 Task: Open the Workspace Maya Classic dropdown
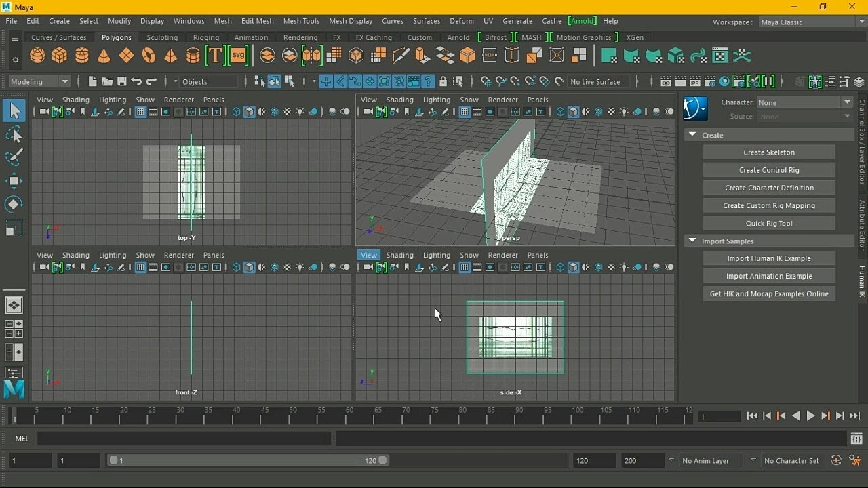pos(811,22)
